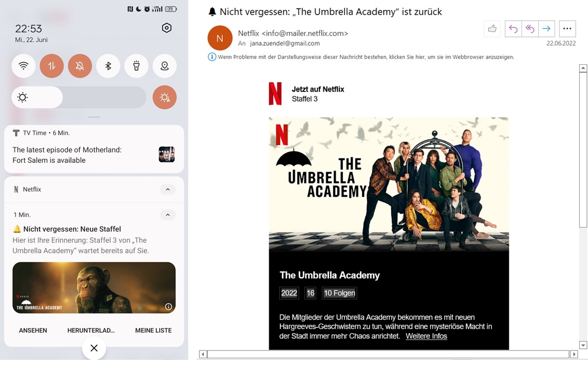Click down arrow of the vertical scrollbar
This screenshot has width=588, height=366.
coord(583,345)
